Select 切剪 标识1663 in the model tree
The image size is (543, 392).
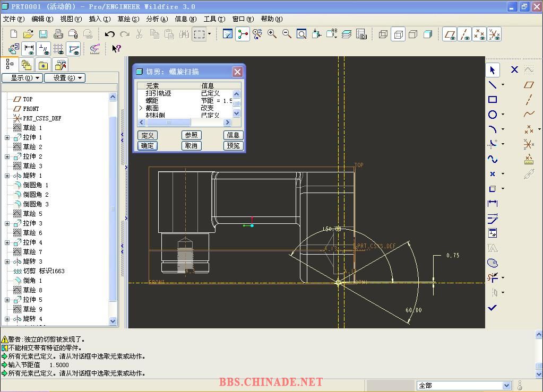44,271
